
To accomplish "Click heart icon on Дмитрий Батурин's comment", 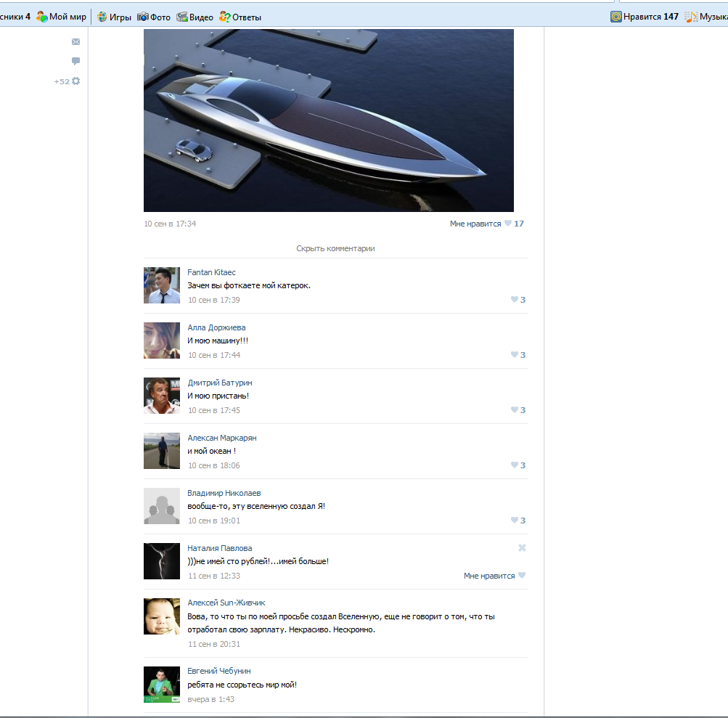I will pos(514,410).
